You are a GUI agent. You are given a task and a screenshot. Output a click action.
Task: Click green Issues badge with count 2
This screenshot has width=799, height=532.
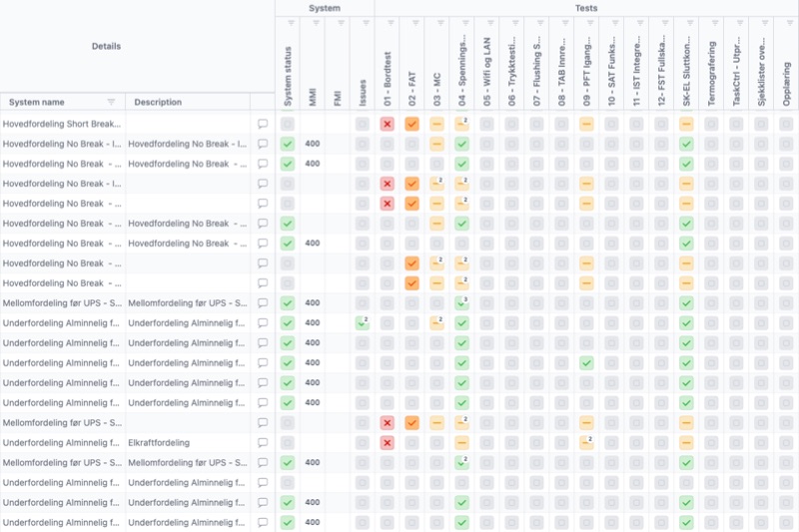tap(363, 322)
